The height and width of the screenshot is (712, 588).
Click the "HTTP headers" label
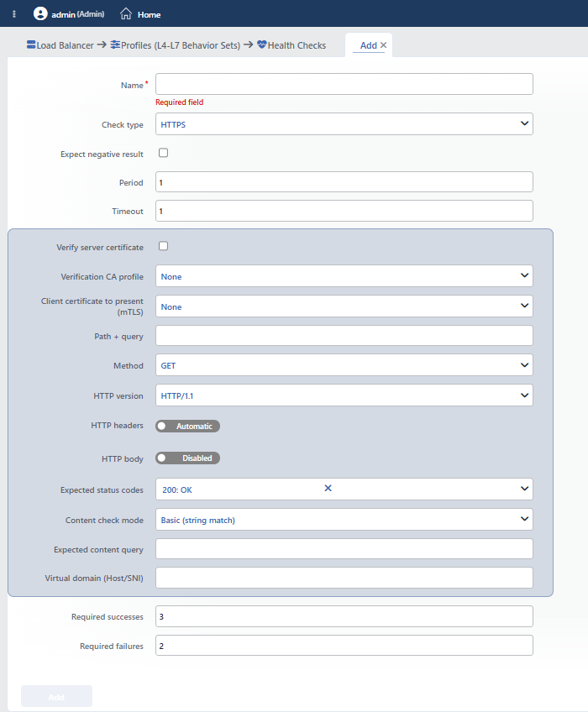118,426
